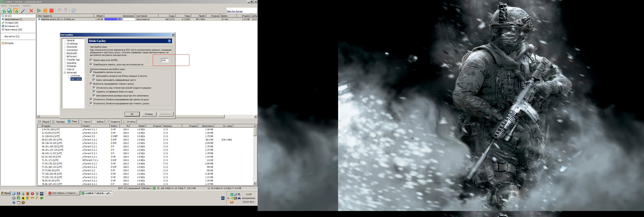Switch to the Трекеры tab
644x217 pixels.
click(x=59, y=122)
